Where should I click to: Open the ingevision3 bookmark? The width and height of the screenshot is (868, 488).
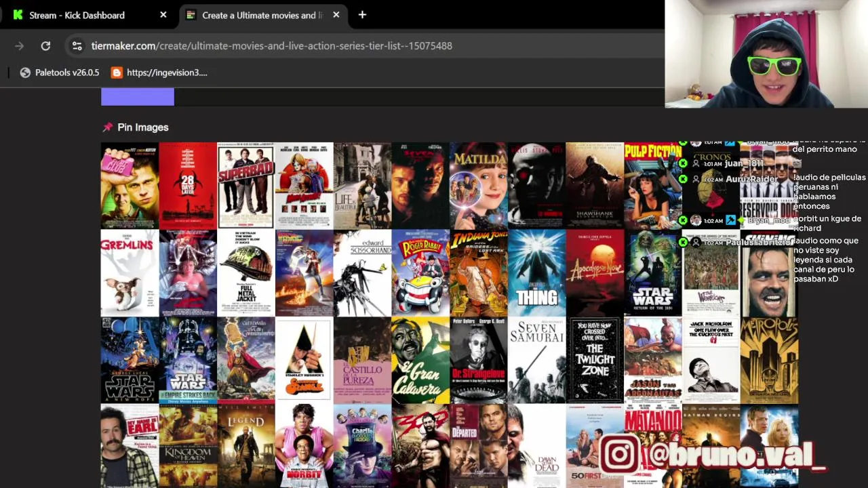pyautogui.click(x=159, y=73)
